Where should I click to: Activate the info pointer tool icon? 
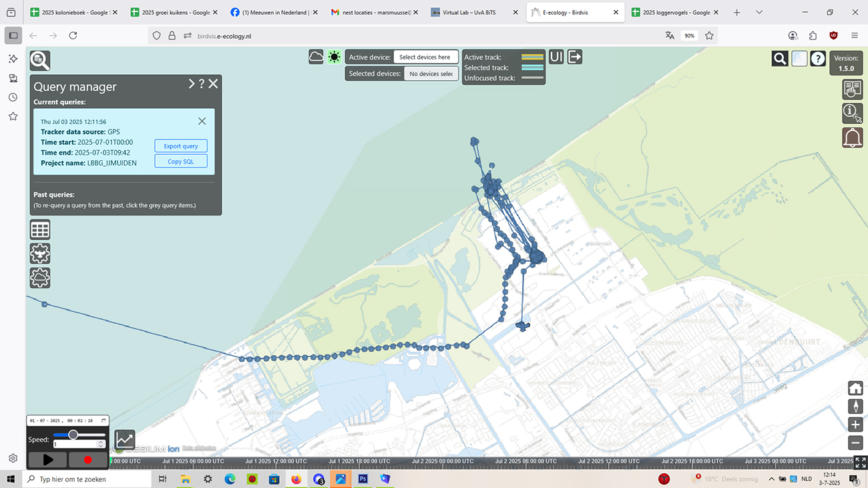click(x=852, y=113)
